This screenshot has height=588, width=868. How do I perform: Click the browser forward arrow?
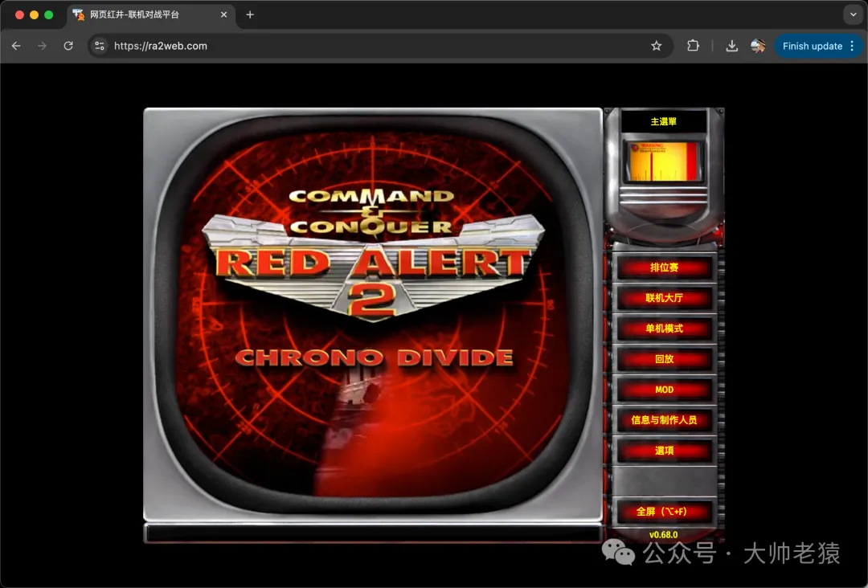pyautogui.click(x=42, y=46)
